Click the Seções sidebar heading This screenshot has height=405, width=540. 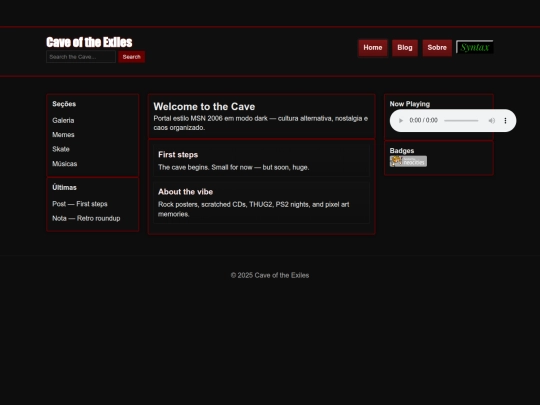pos(64,104)
